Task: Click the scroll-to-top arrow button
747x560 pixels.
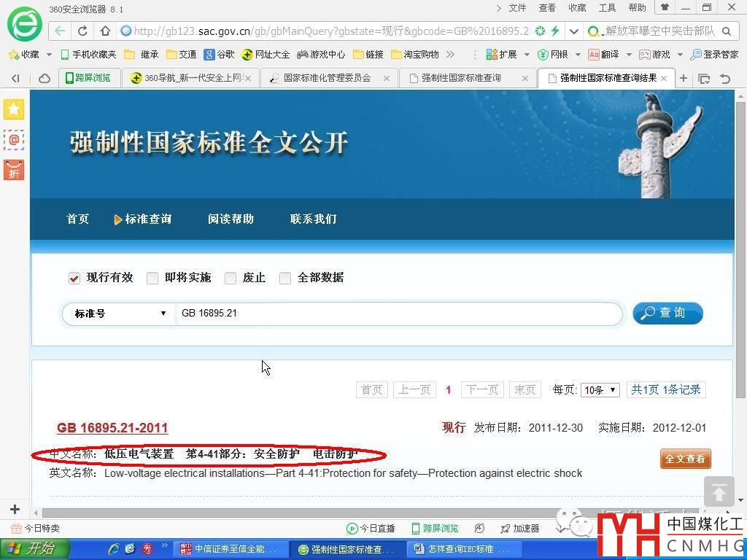Action: click(719, 492)
